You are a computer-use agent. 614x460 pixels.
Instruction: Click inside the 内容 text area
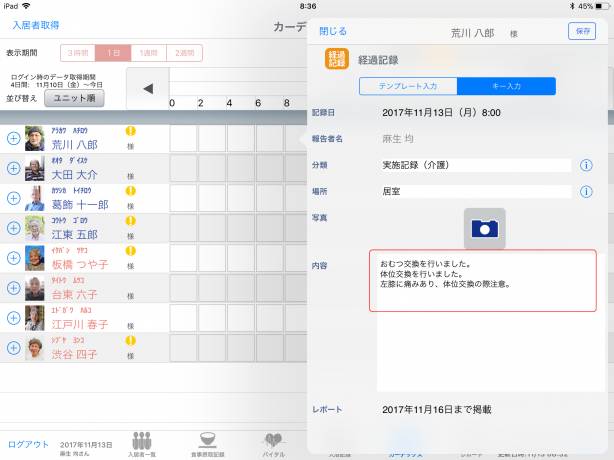pyautogui.click(x=484, y=280)
